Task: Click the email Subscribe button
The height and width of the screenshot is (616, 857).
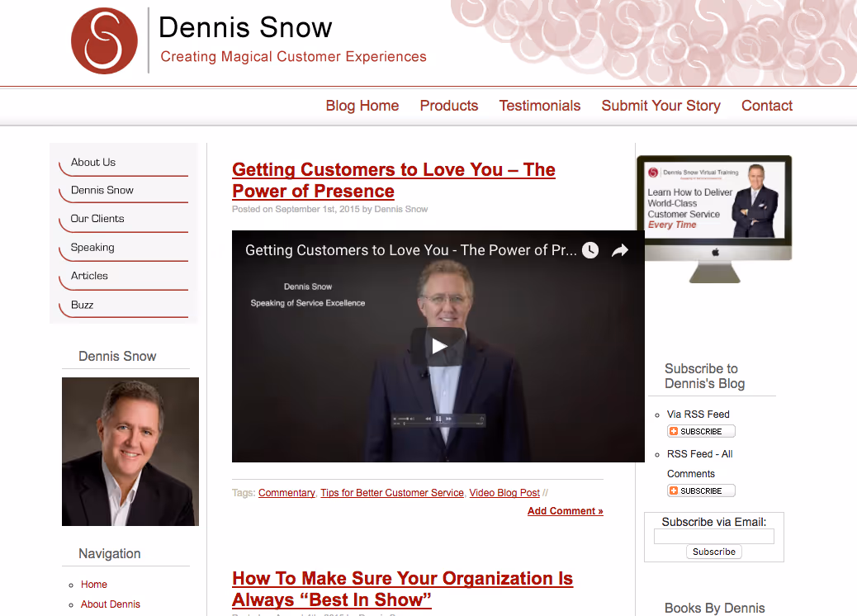Action: tap(714, 552)
